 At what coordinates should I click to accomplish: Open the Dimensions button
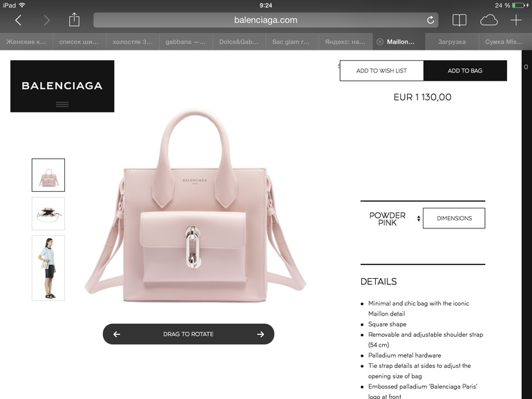pos(454,218)
